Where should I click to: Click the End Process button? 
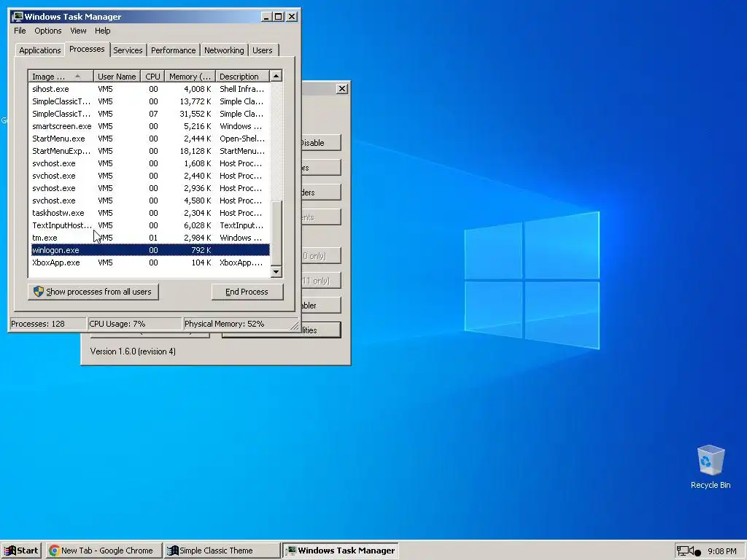247,292
